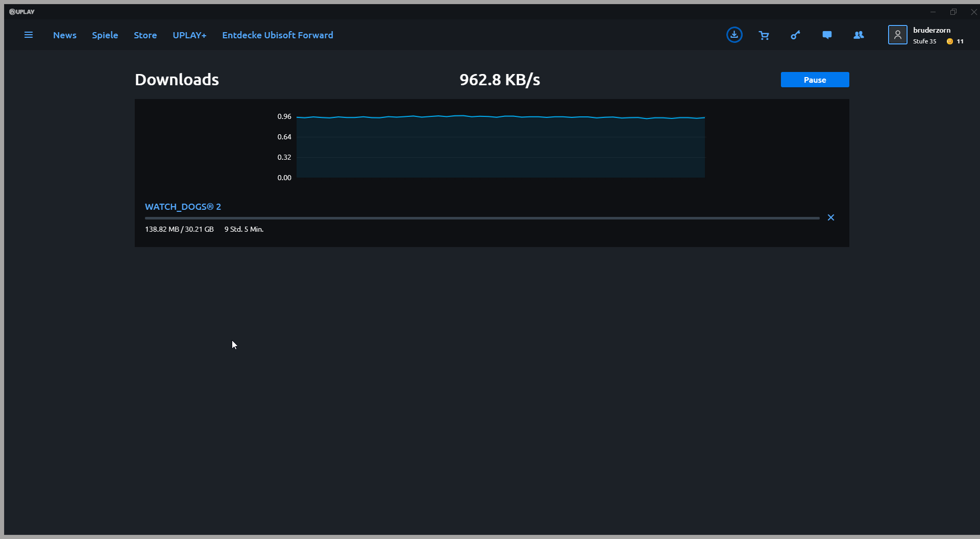Open Entdecke Ubisoft Forward tab
Viewport: 980px width, 539px height.
[278, 35]
